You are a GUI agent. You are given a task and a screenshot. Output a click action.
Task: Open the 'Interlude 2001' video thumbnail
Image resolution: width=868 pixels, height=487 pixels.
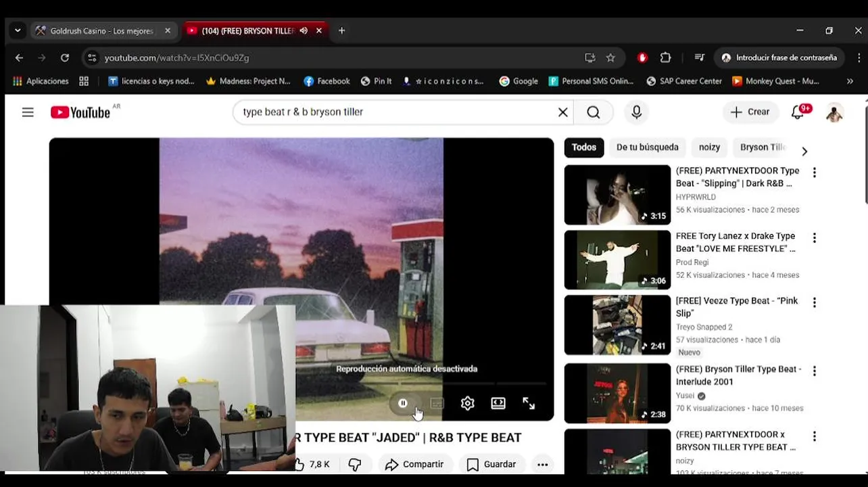click(617, 393)
